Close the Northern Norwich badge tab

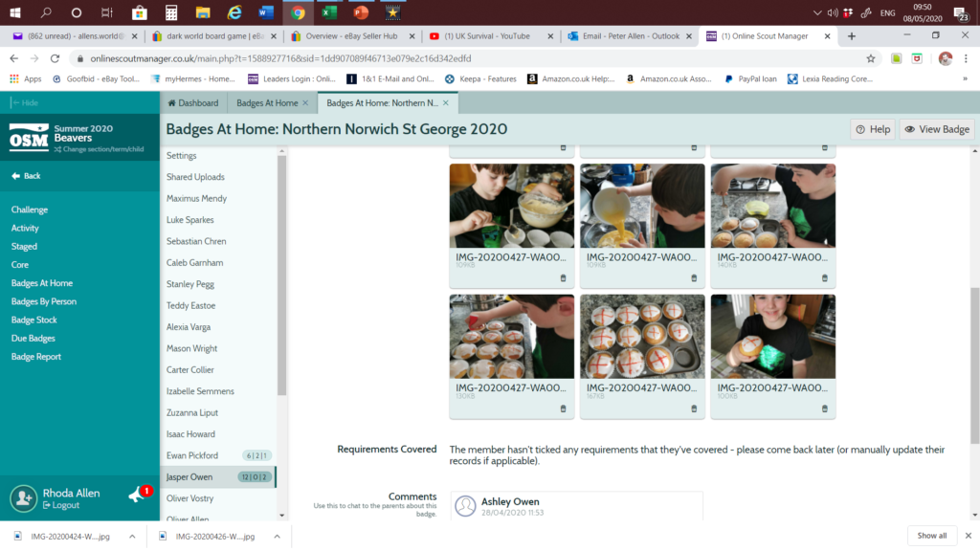(x=446, y=103)
